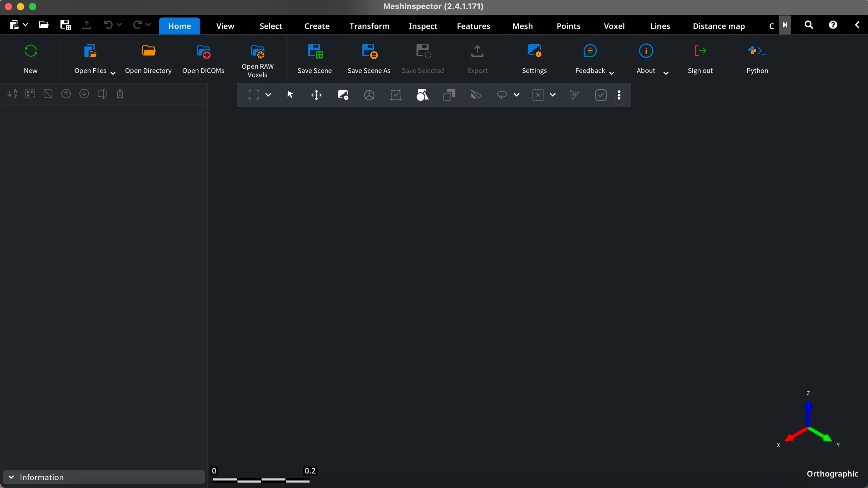Open the Features tab
Image resolution: width=868 pixels, height=488 pixels.
point(473,26)
